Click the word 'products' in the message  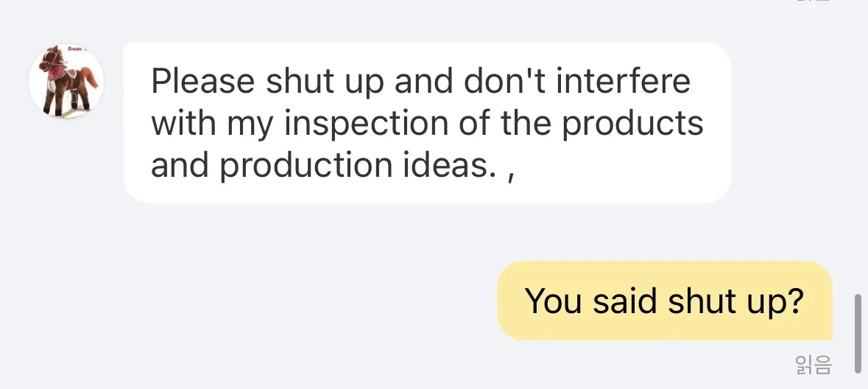pyautogui.click(x=632, y=124)
